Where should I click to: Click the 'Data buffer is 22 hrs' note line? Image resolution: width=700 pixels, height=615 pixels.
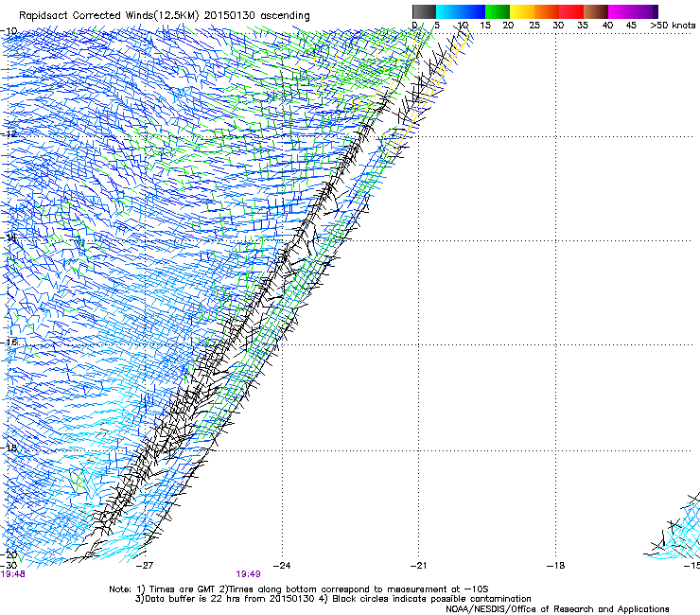(333, 599)
